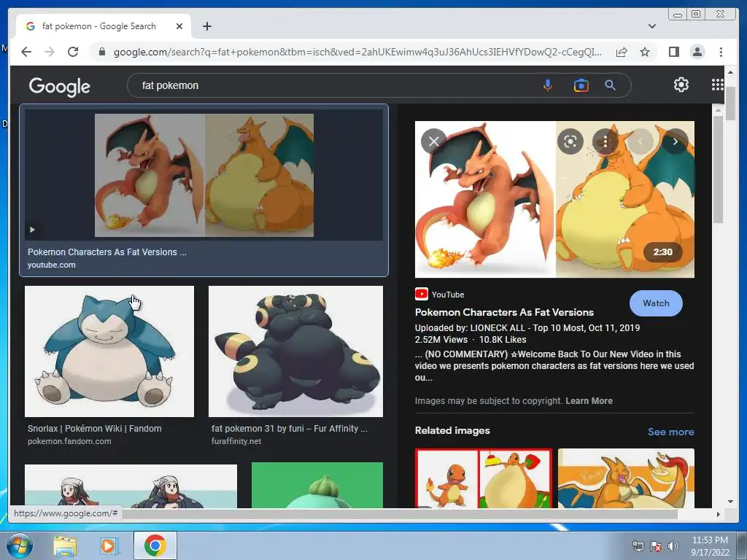Click youtube.com under the video result
The height and width of the screenshot is (560, 747).
pos(52,265)
